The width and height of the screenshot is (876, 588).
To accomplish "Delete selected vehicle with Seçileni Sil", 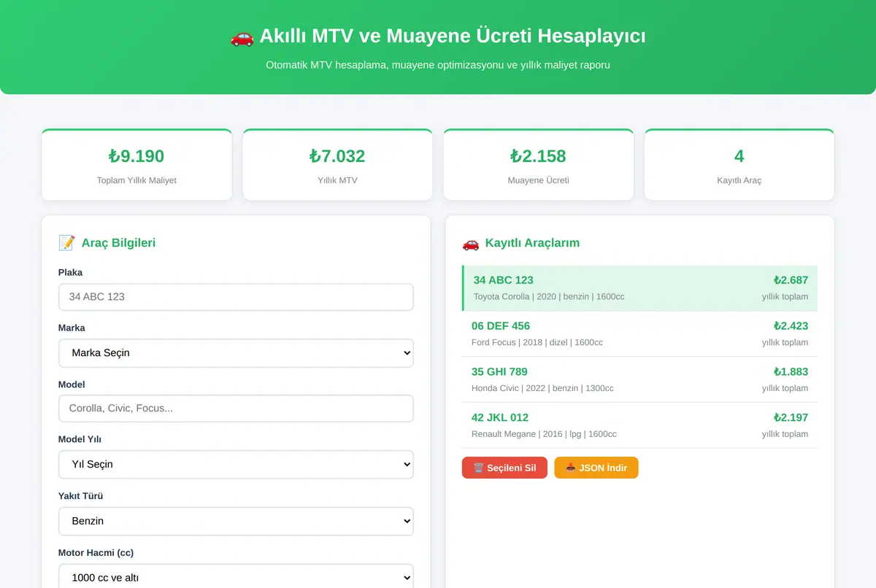I will [x=504, y=468].
